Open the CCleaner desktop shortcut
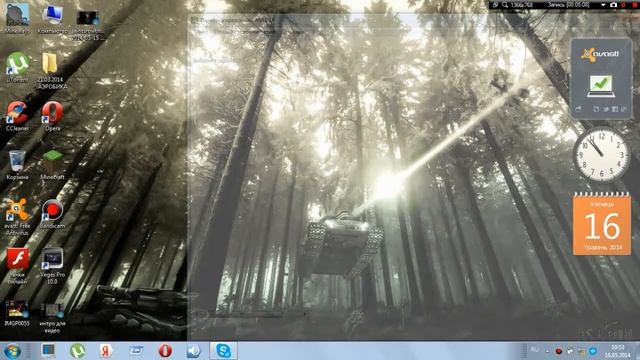This screenshot has height=360, width=640. coord(17,116)
